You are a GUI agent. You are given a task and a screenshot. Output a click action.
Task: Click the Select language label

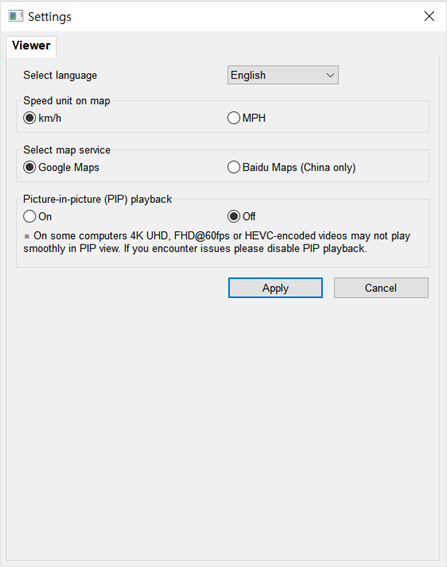(60, 75)
